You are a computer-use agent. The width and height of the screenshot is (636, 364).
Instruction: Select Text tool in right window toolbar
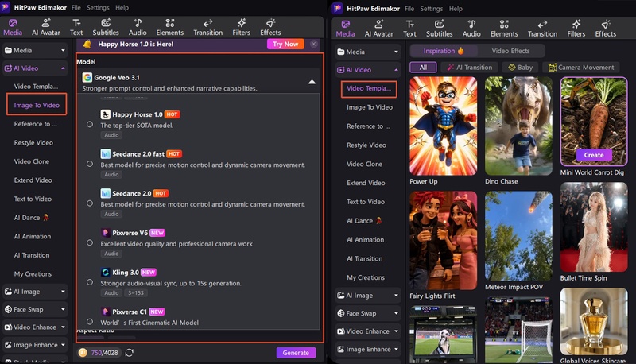(x=409, y=29)
